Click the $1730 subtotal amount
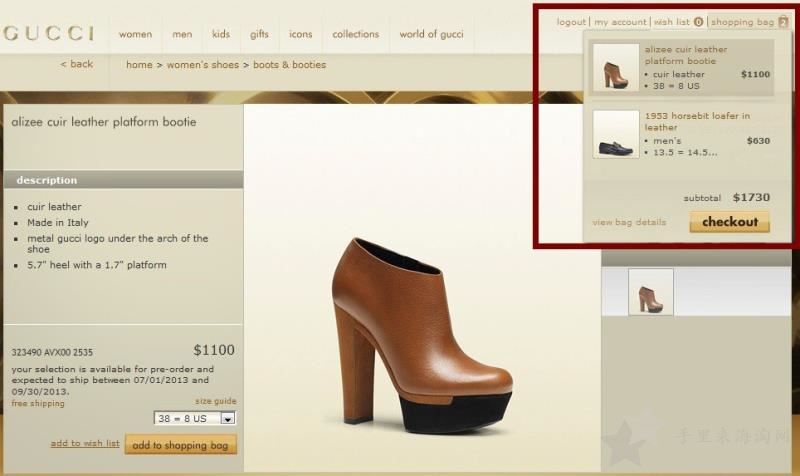Screen dimensions: 800x476 pos(751,197)
